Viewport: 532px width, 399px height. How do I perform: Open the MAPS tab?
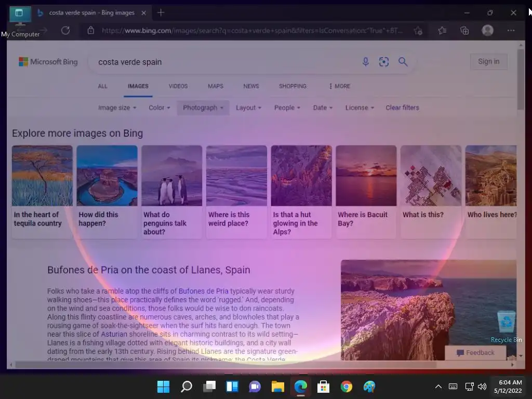click(216, 86)
